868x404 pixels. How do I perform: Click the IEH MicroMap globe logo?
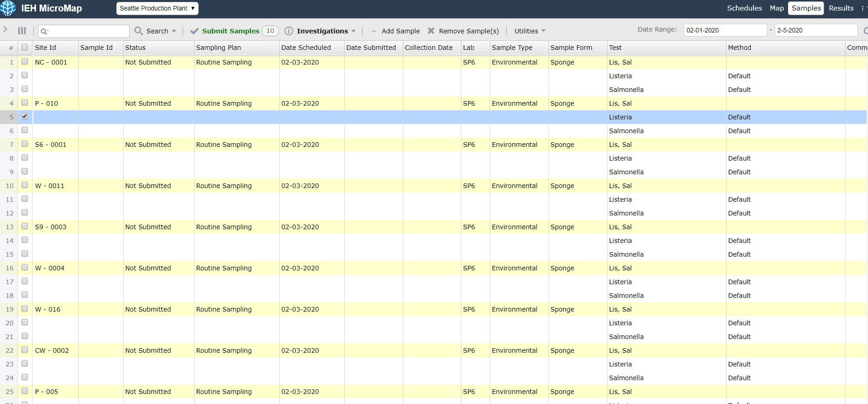click(8, 8)
